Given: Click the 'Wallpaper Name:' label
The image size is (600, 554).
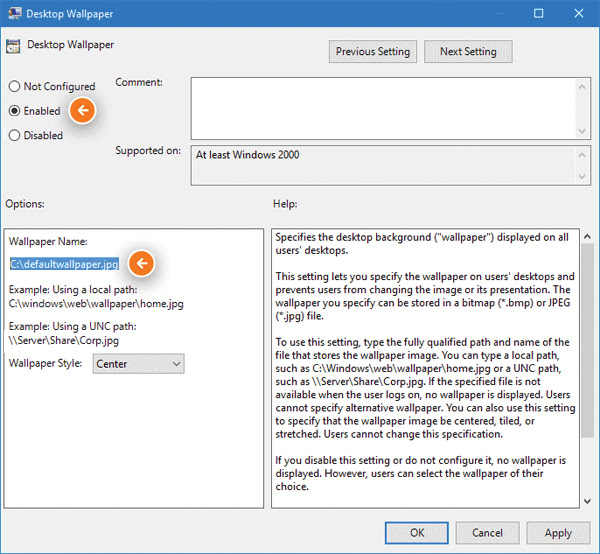Looking at the screenshot, I should [48, 241].
